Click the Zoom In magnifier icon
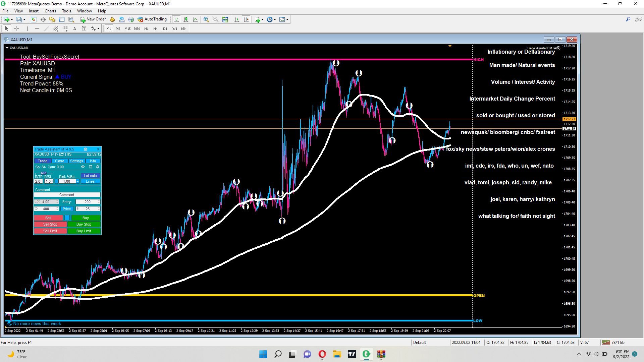Screen dimensions: 644x362 [206, 19]
